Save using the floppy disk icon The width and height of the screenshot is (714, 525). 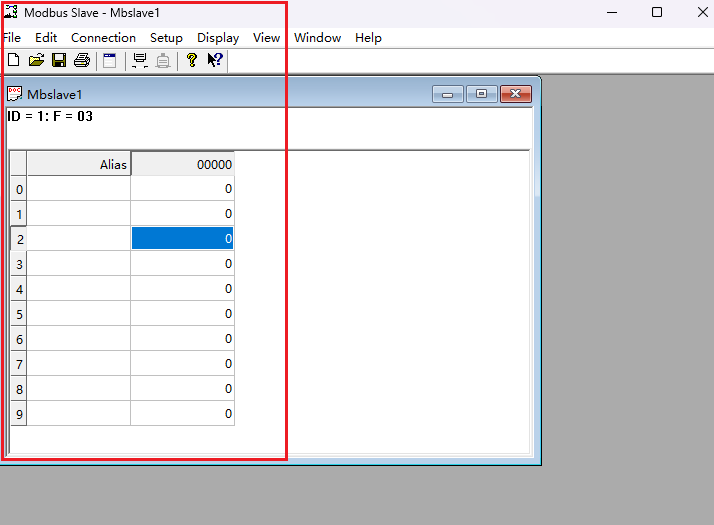pyautogui.click(x=59, y=61)
